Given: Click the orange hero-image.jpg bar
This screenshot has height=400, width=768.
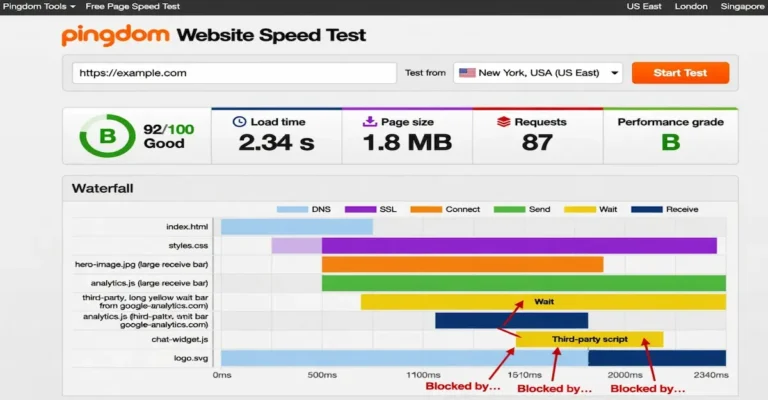Looking at the screenshot, I should (462, 264).
